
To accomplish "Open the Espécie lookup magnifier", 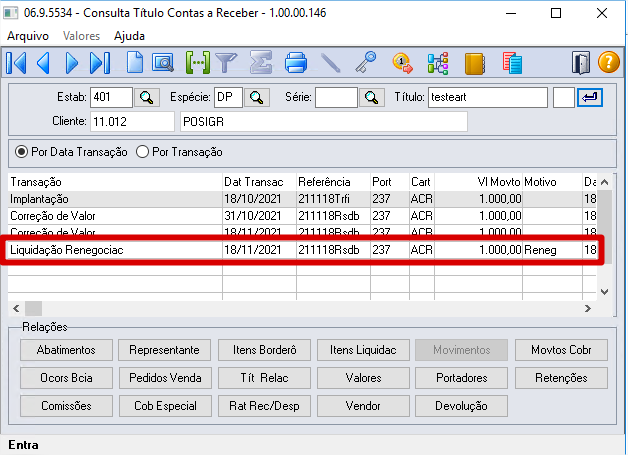I will 257,97.
